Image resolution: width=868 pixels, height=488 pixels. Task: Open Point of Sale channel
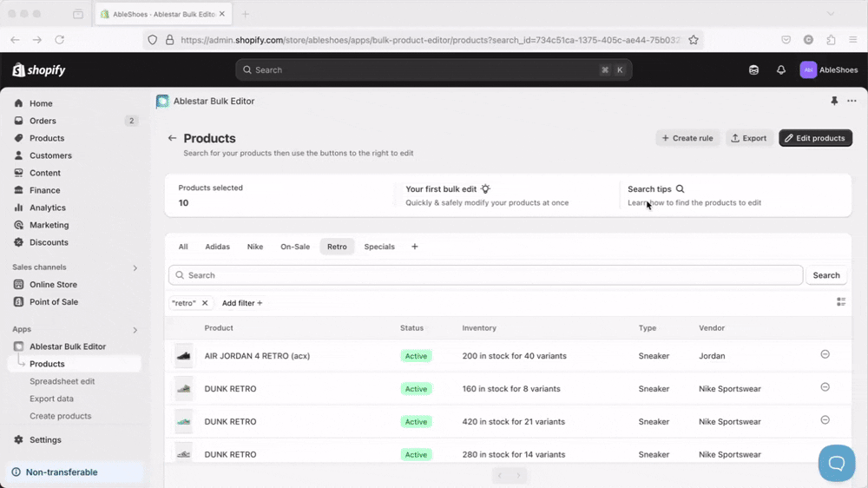click(x=54, y=302)
